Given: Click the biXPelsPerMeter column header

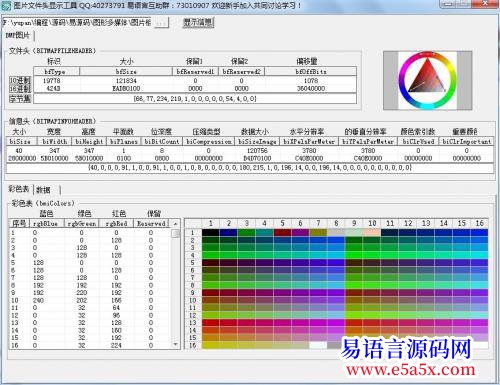Looking at the screenshot, I should [309, 142].
